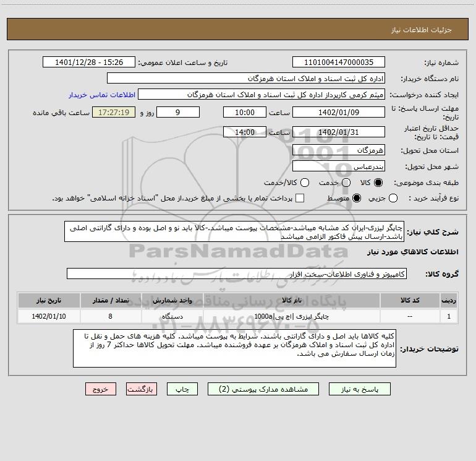This screenshot has width=476, height=461.
Task: Click the request creator field میثم کرمی
Action: coord(261,95)
